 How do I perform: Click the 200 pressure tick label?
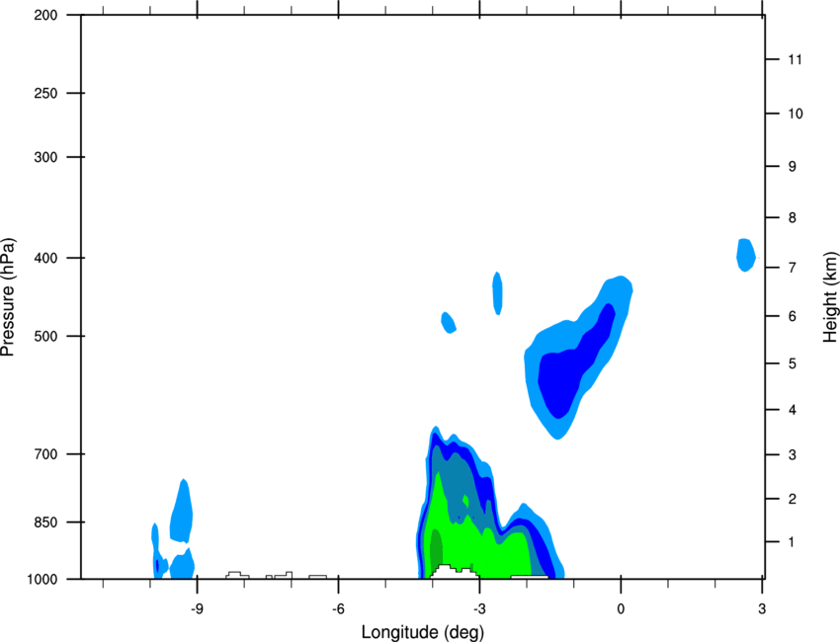tap(45, 15)
